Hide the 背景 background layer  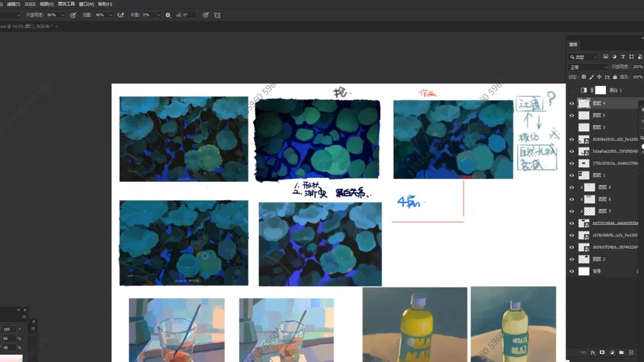(x=572, y=271)
